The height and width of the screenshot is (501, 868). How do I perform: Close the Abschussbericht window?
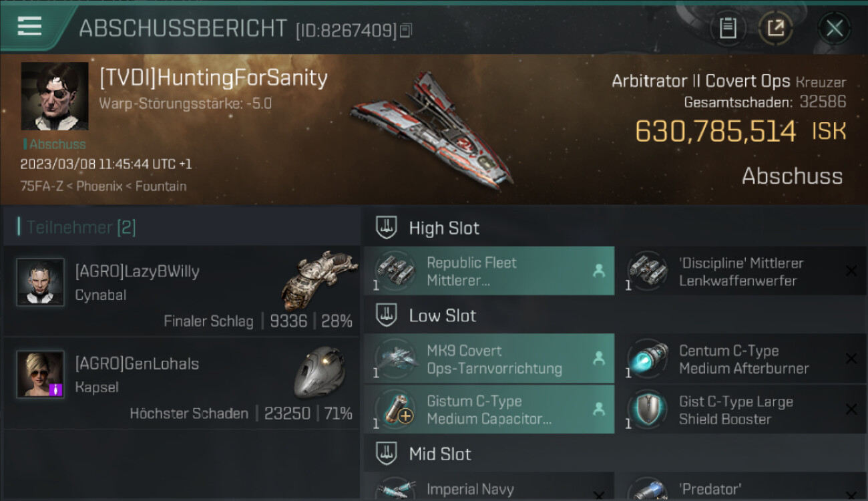click(x=834, y=28)
